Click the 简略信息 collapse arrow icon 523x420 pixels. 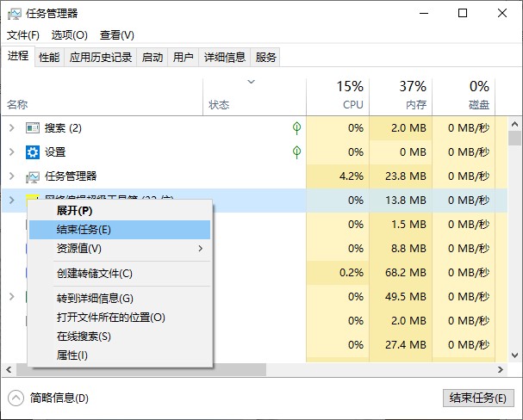point(16,398)
